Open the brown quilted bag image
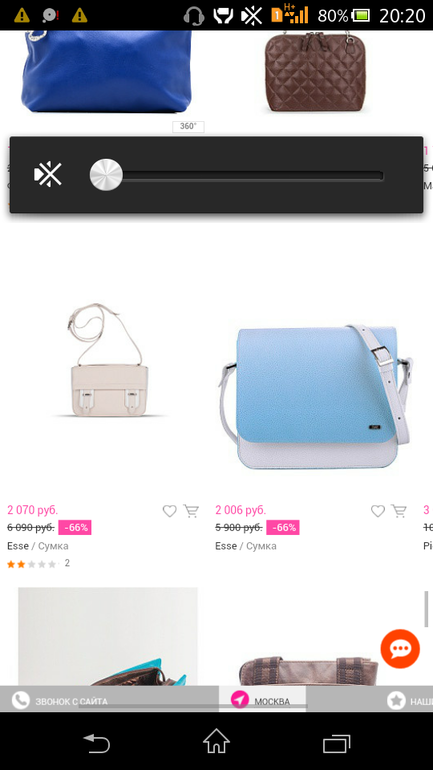 pyautogui.click(x=315, y=71)
